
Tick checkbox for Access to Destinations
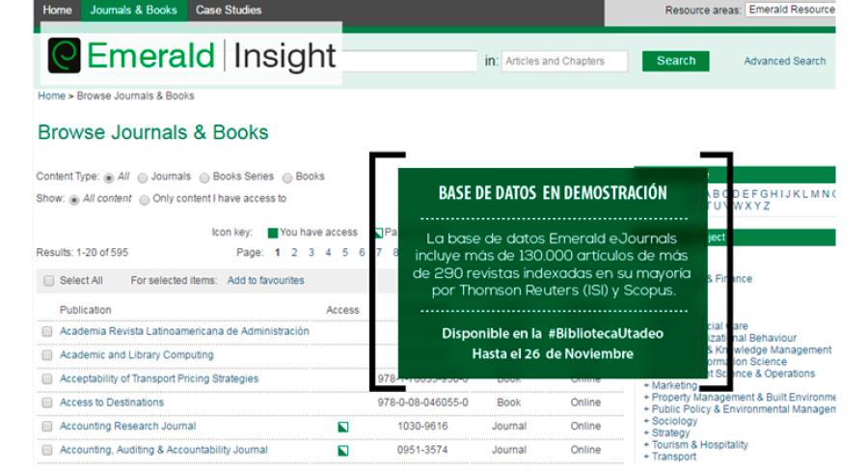click(x=47, y=403)
